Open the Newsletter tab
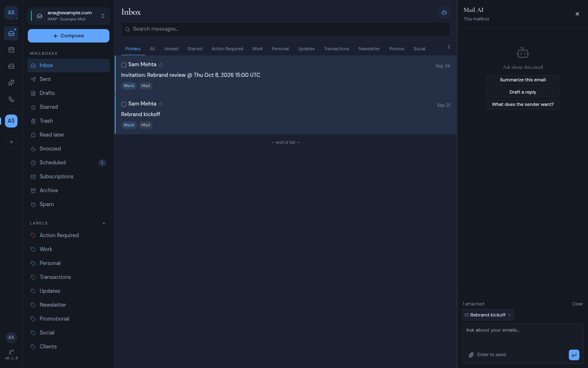Image resolution: width=588 pixels, height=368 pixels. point(369,49)
